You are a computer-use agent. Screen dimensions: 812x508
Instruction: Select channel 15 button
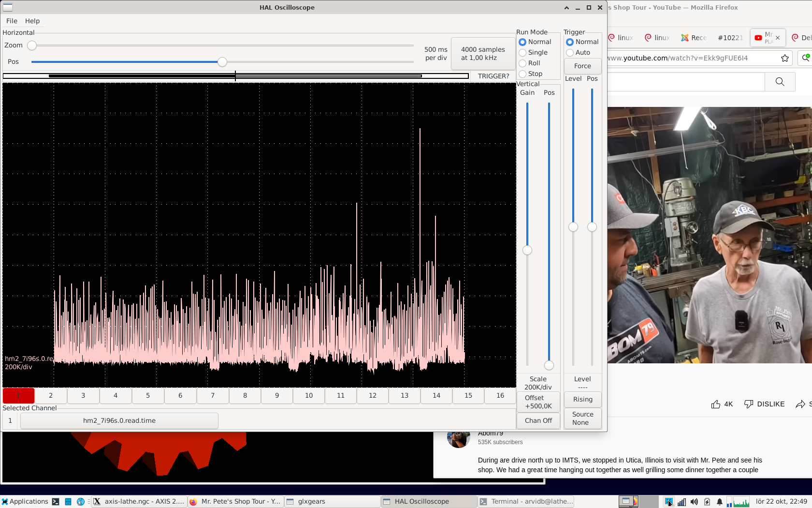coord(468,395)
